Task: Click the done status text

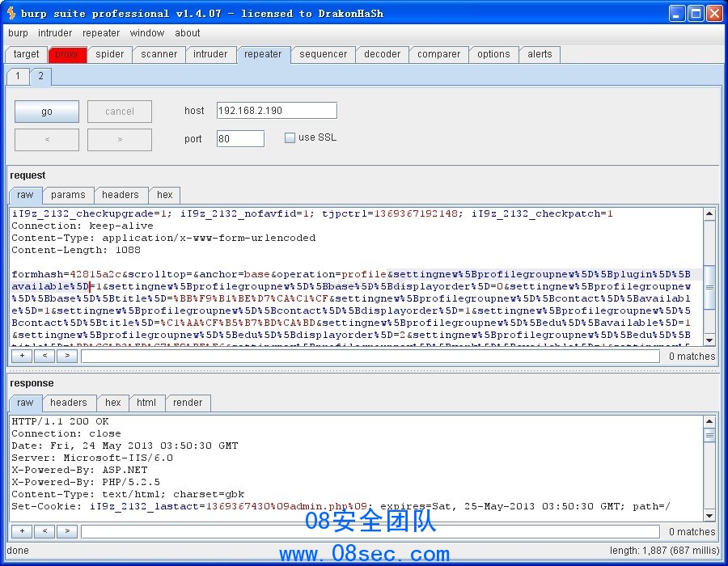Action: point(18,551)
